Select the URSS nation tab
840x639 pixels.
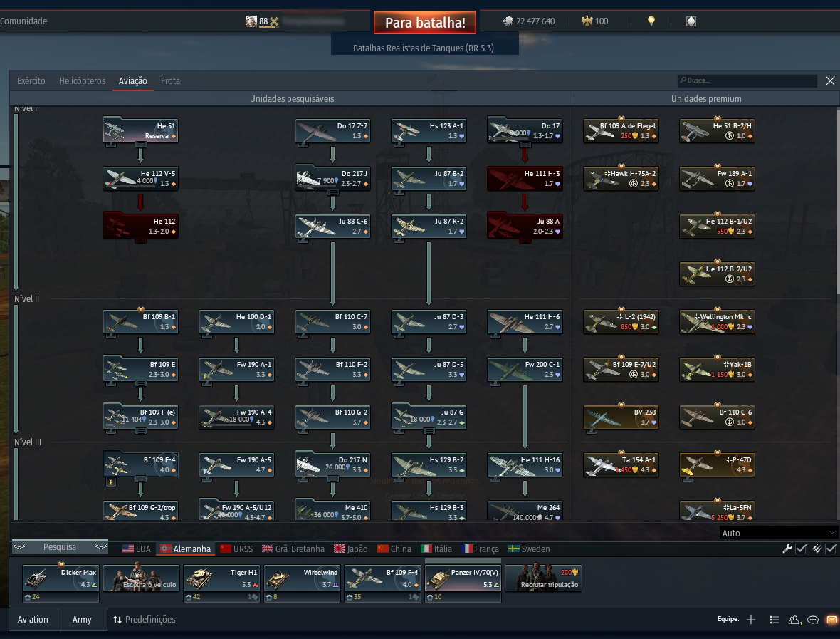pos(236,549)
